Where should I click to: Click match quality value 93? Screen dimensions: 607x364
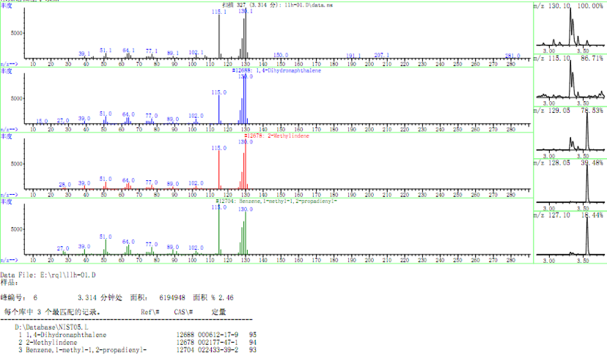pos(253,349)
